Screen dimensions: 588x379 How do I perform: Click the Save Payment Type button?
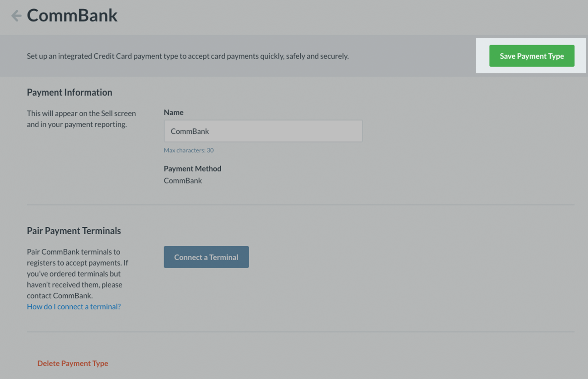click(x=532, y=56)
